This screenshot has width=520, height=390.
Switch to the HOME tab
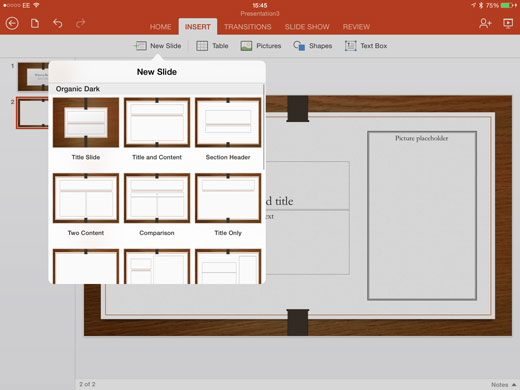[x=160, y=27]
